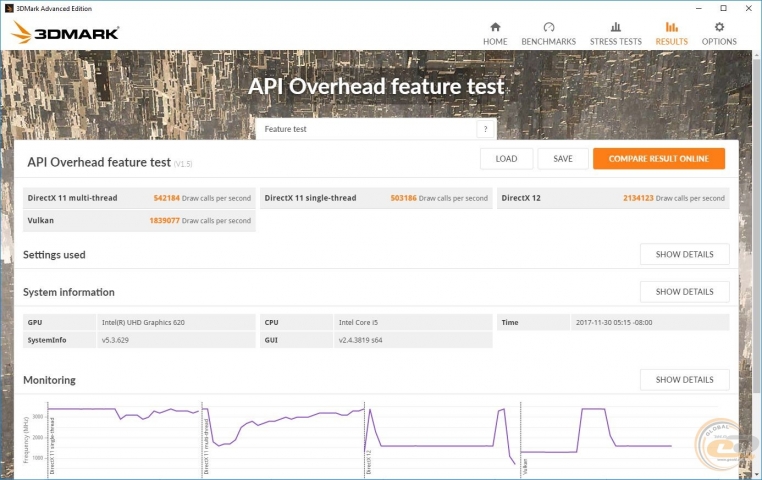Screen dimensions: 762x480
Task: Select the Results tab
Action: 671,33
